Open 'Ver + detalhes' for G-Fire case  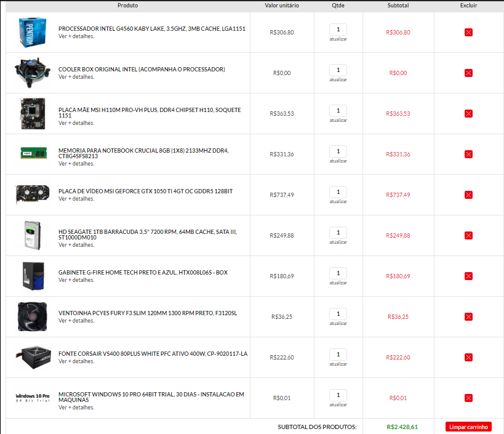pos(76,280)
